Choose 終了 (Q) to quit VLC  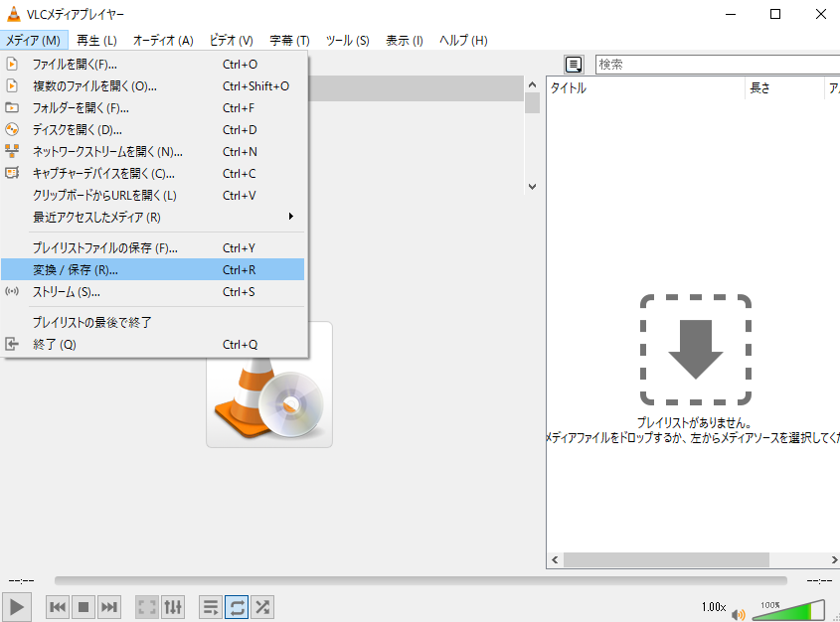click(x=153, y=344)
